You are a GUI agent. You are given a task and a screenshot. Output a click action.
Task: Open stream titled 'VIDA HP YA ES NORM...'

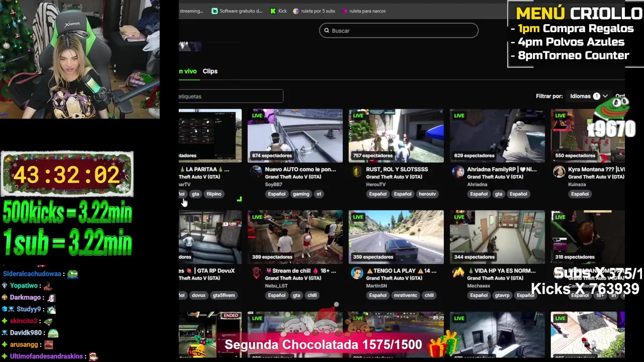(501, 271)
